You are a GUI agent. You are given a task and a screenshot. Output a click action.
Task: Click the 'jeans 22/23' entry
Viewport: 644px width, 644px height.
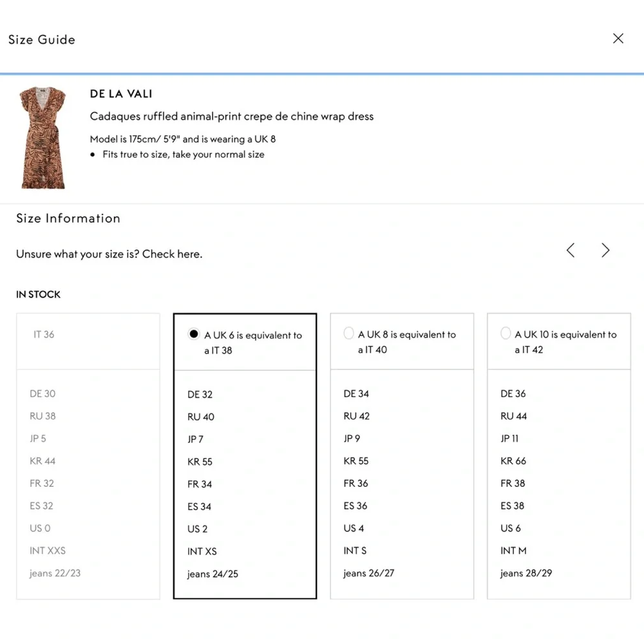55,573
